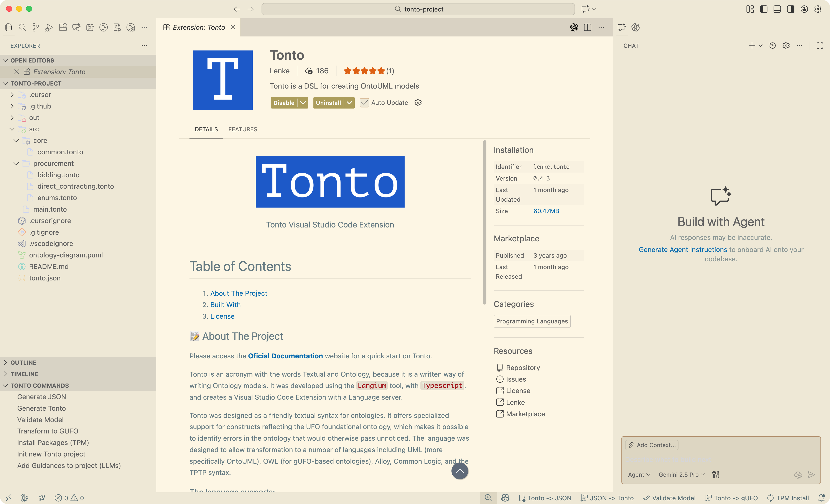Click the scroll-to-top round arrow button
The width and height of the screenshot is (830, 504).
tap(459, 471)
